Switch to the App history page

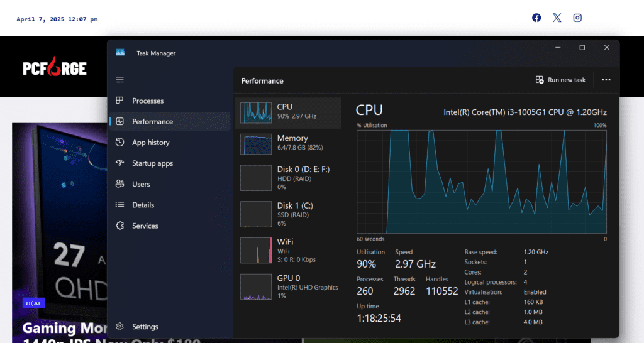pyautogui.click(x=151, y=143)
